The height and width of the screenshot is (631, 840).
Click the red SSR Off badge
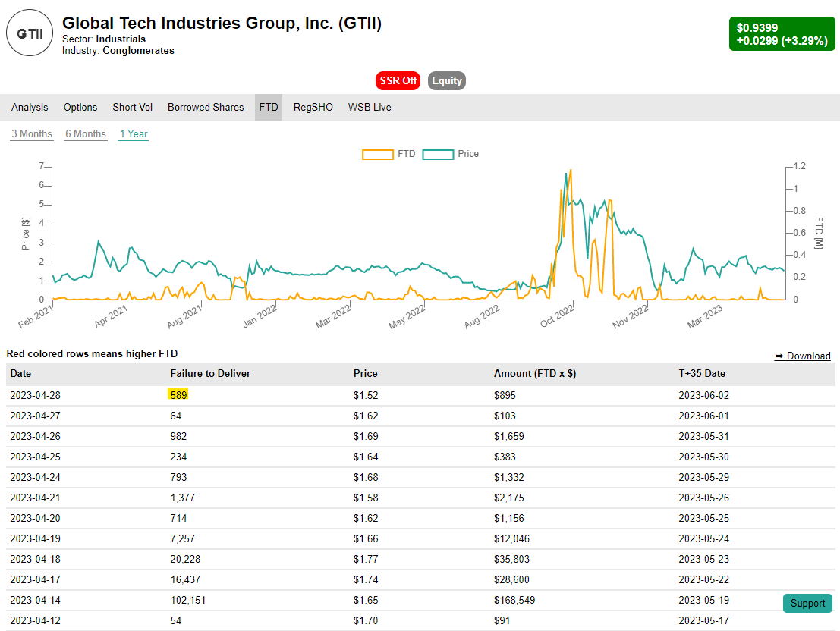click(x=398, y=80)
